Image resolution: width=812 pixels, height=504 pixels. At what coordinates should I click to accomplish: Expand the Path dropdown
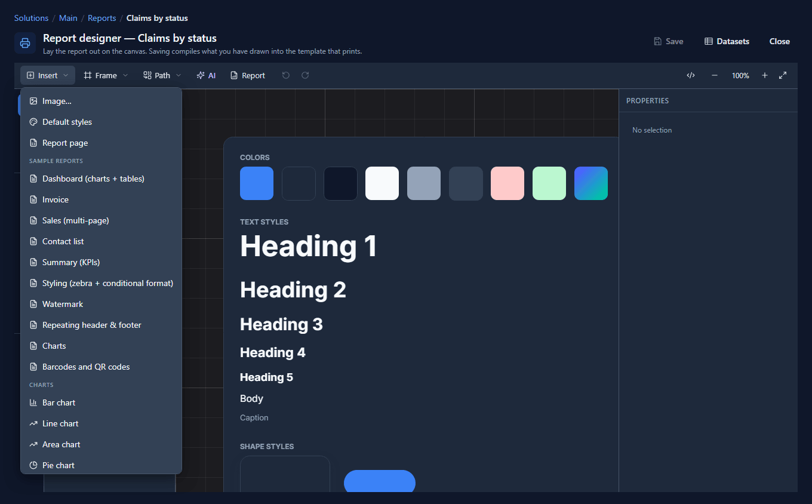(162, 75)
